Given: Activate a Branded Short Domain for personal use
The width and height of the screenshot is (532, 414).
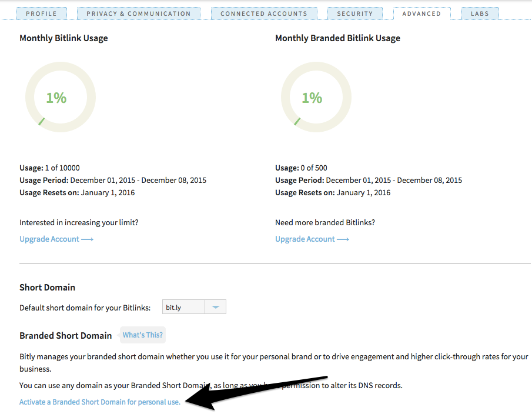Looking at the screenshot, I should (x=100, y=402).
